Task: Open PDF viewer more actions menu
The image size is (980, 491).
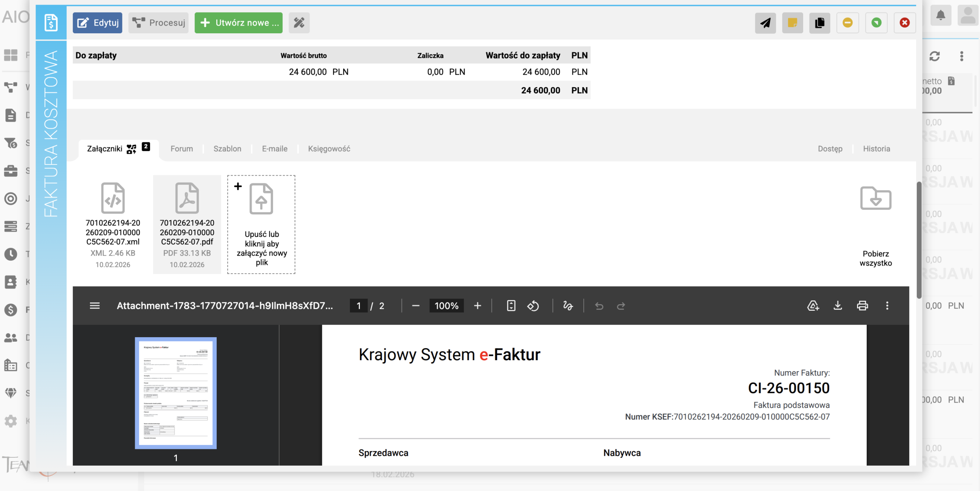Action: 887,306
